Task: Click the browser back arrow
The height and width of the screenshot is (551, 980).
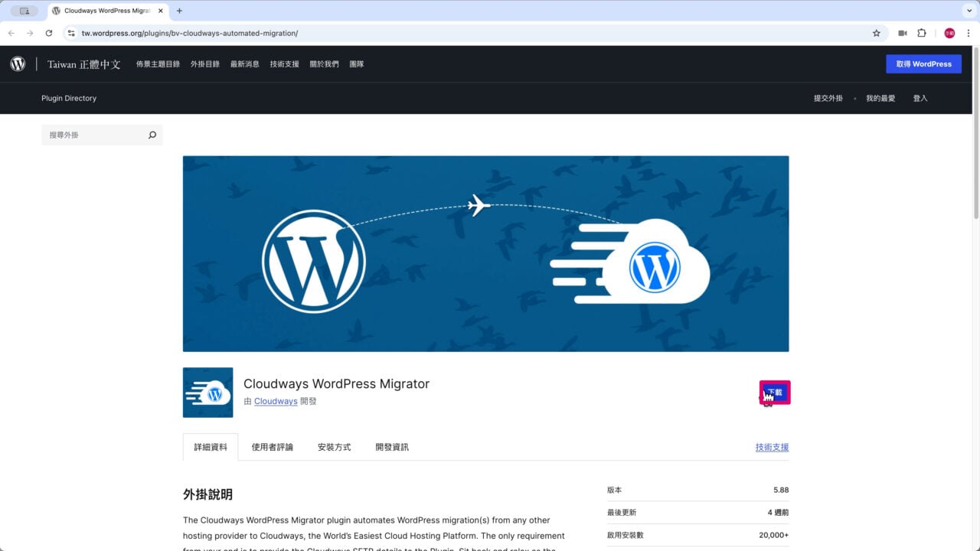Action: coord(11,33)
